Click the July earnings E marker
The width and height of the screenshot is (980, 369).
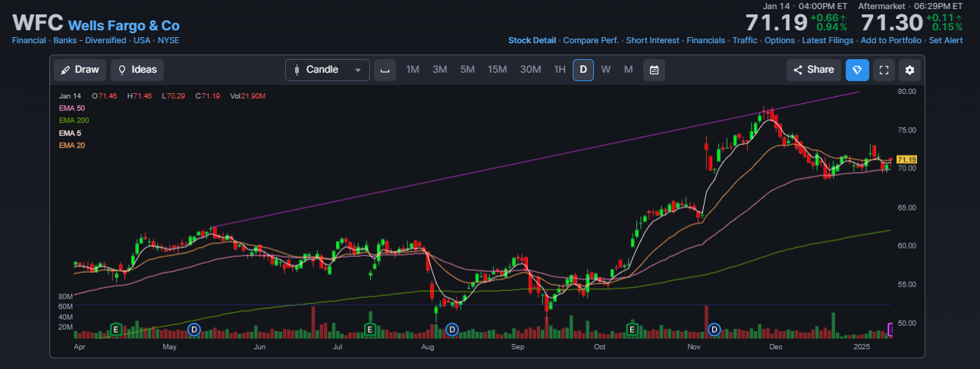click(x=369, y=329)
